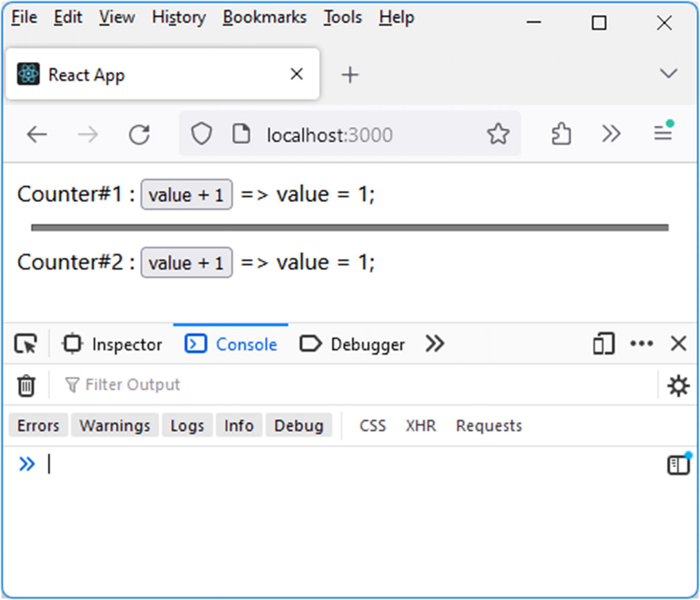
Task: Click the shield tracking protection icon
Action: click(x=201, y=134)
